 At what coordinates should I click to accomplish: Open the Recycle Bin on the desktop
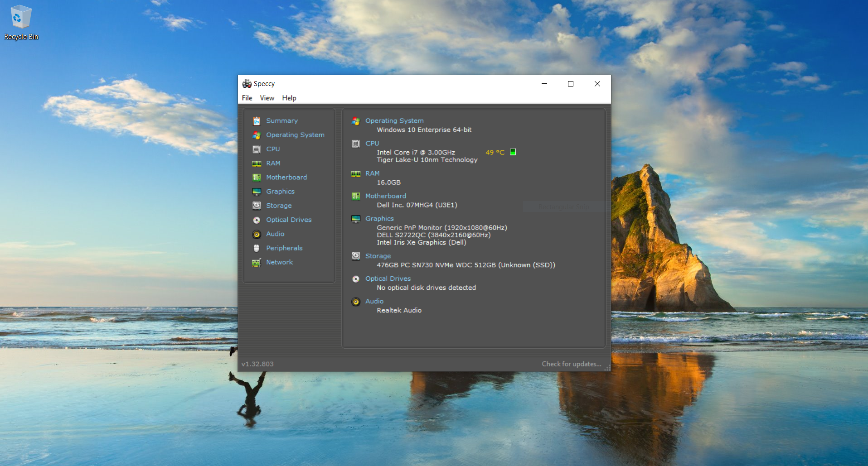point(21,18)
